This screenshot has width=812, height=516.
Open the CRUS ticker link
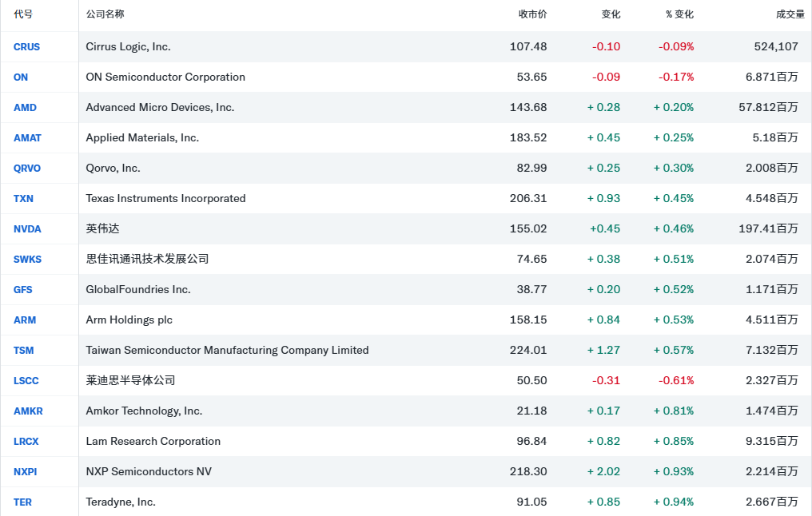click(x=26, y=47)
